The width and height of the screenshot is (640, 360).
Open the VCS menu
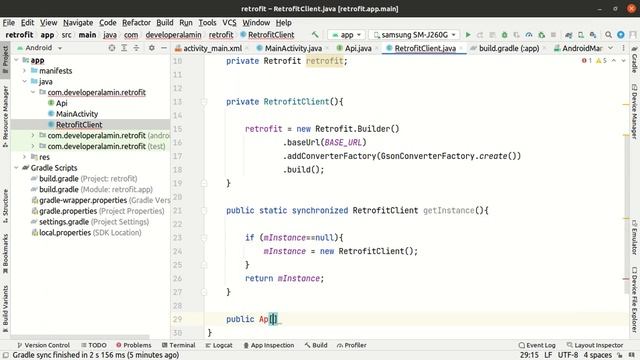click(x=229, y=22)
